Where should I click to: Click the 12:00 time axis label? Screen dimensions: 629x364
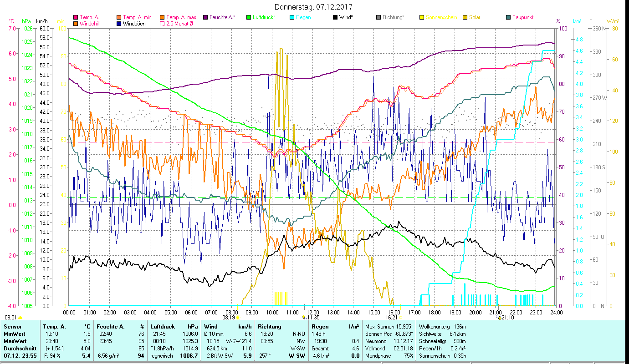[x=313, y=313]
